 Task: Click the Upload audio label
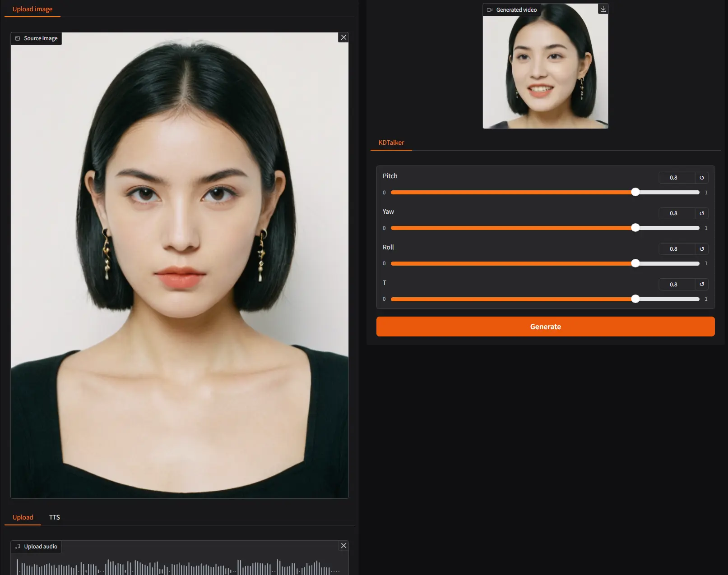[37, 547]
